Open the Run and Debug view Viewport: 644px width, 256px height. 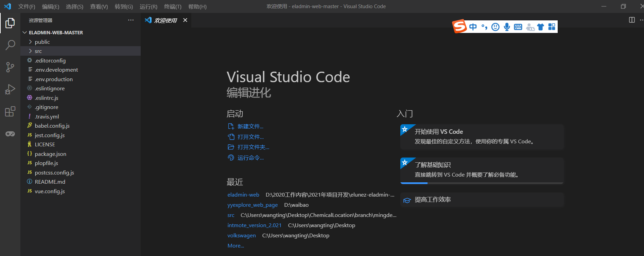[10, 89]
